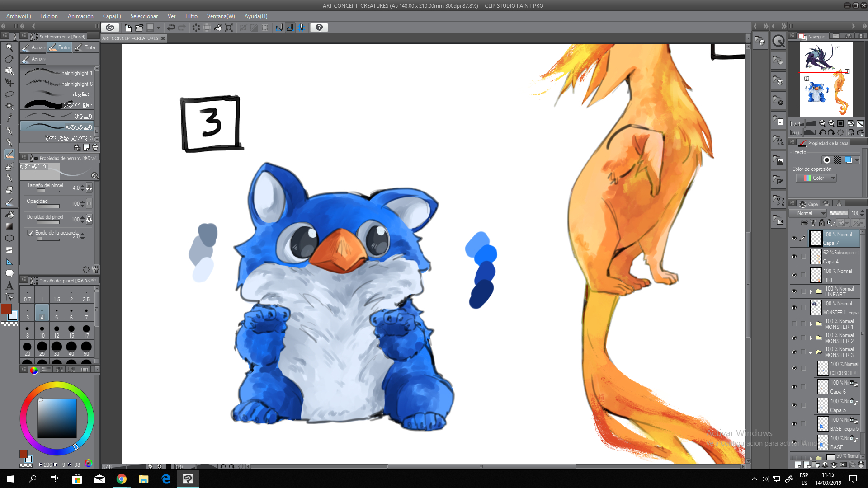
Task: Choose brush size 12 preset
Action: coord(57,331)
